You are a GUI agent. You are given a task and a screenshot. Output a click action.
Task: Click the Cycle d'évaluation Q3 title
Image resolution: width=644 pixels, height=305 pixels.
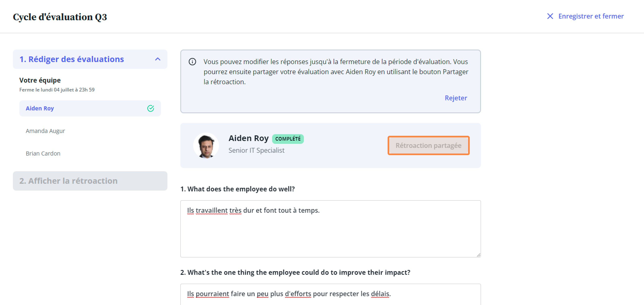(60, 17)
